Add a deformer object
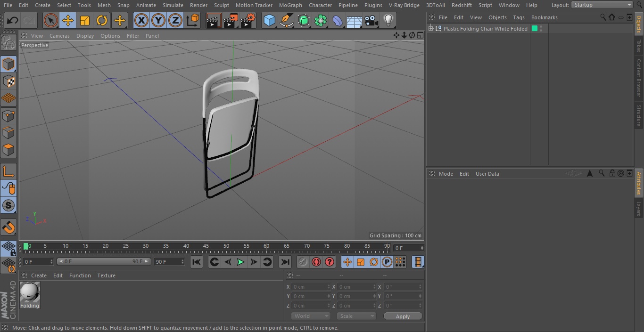Viewport: 644px width, 332px height. point(338,20)
